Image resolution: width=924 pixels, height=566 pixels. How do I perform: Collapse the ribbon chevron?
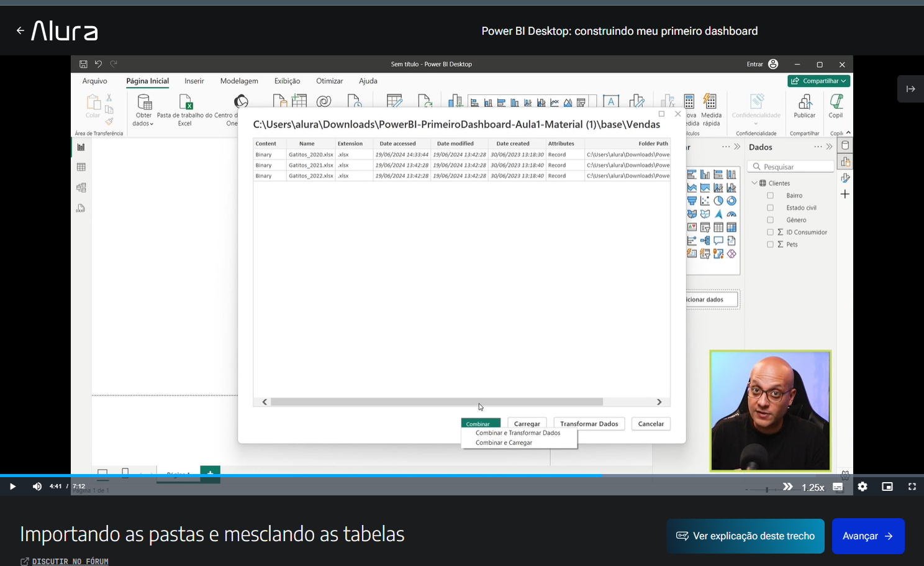(x=848, y=132)
